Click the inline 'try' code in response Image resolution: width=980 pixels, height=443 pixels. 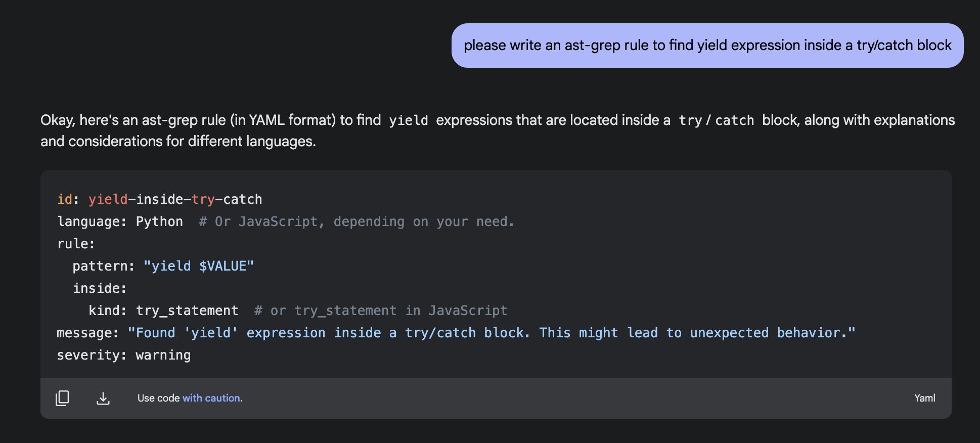pos(690,120)
